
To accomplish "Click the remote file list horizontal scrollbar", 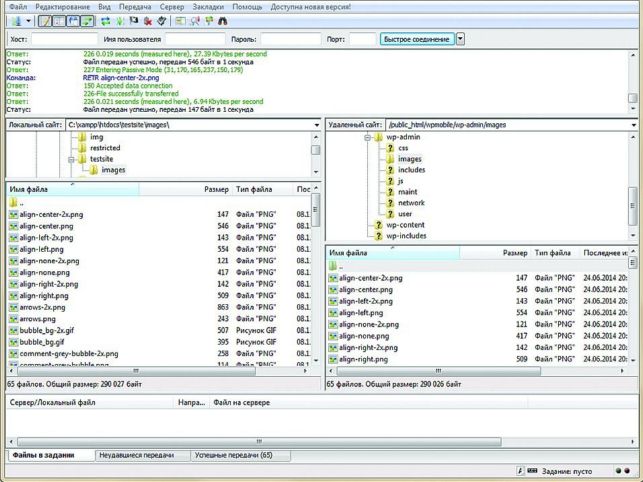I will pos(438,371).
